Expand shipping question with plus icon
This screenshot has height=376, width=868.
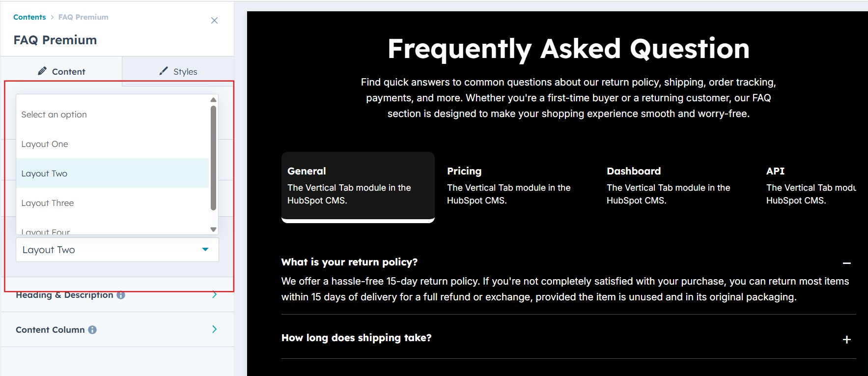click(846, 340)
